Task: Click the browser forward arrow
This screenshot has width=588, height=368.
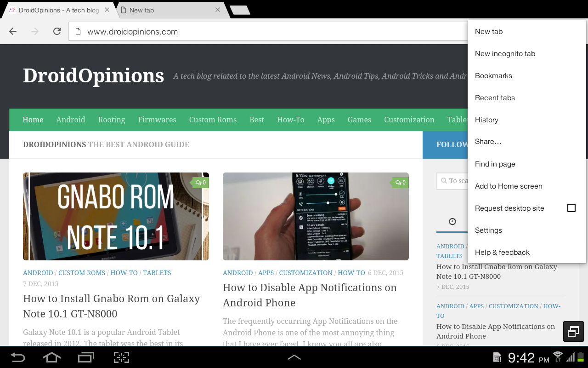Action: (35, 32)
